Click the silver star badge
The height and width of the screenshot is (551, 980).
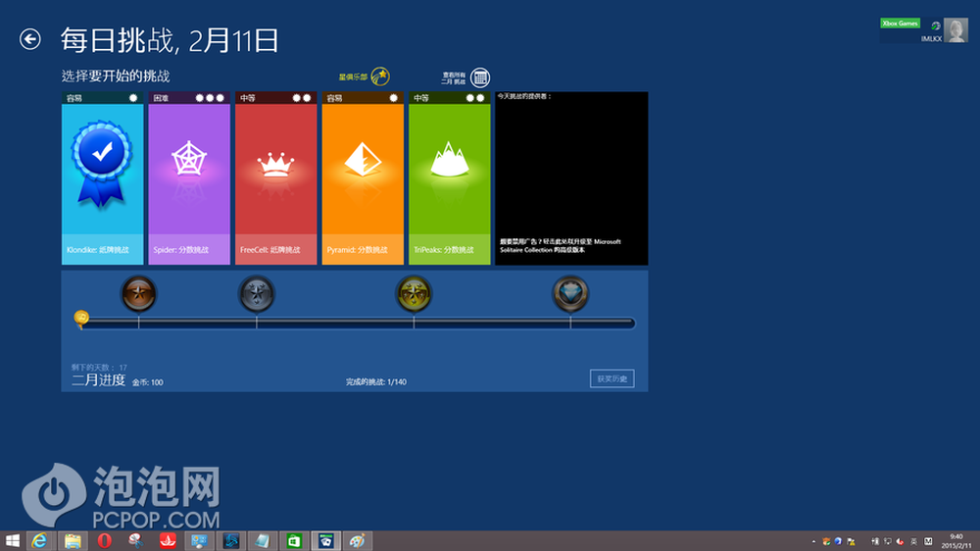pyautogui.click(x=256, y=293)
